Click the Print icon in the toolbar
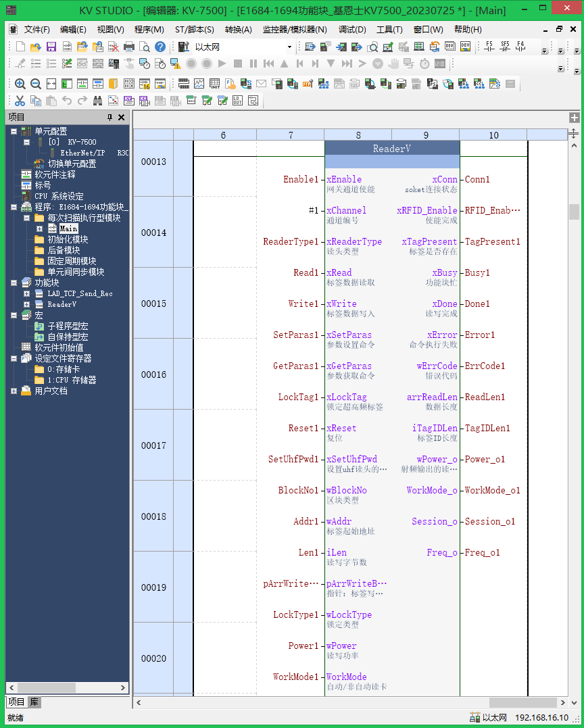 click(x=129, y=47)
